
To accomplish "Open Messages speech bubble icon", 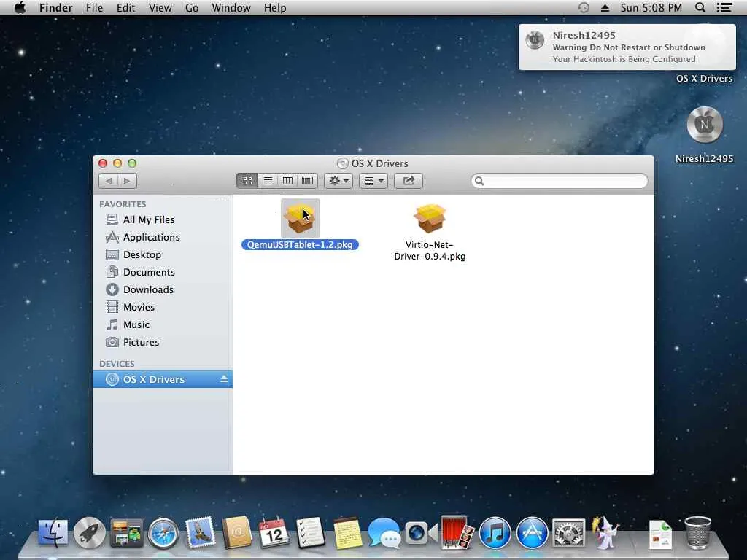I will point(384,533).
